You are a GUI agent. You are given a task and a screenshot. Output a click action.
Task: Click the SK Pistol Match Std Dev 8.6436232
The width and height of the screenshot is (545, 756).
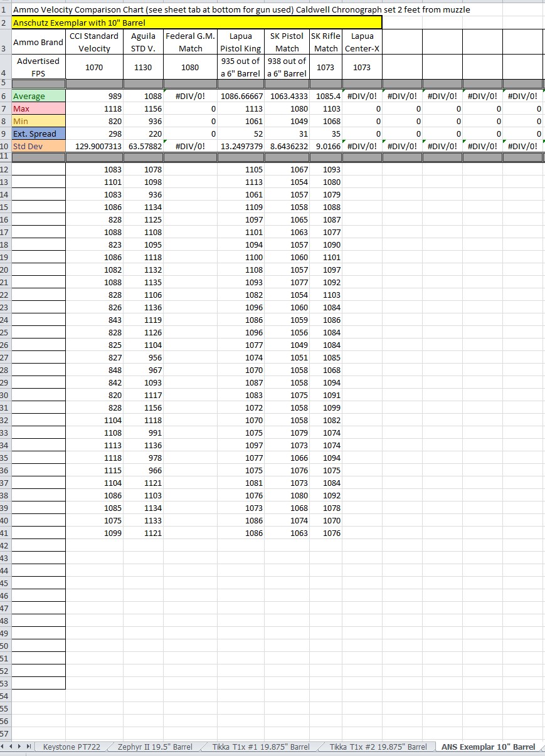(x=287, y=146)
